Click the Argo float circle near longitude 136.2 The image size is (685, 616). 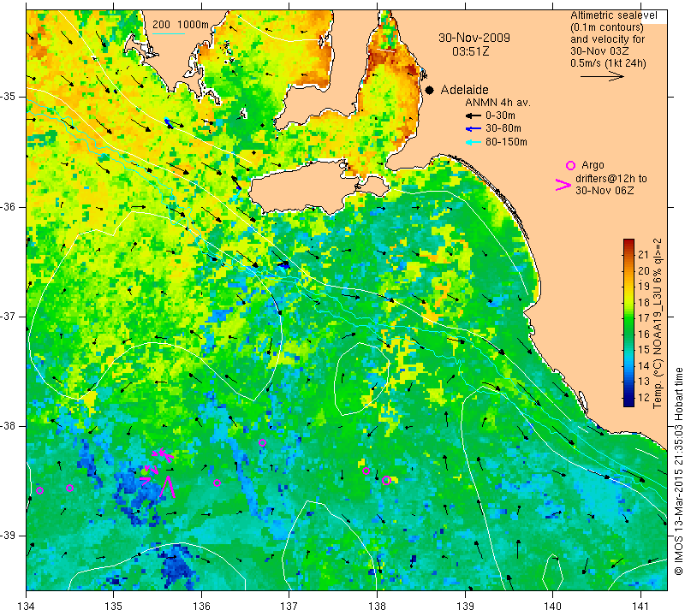click(x=217, y=483)
